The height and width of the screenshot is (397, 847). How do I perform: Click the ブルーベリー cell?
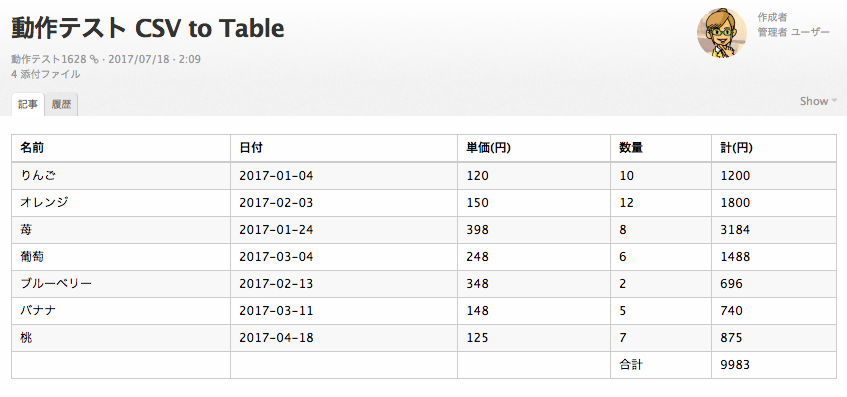(x=121, y=284)
